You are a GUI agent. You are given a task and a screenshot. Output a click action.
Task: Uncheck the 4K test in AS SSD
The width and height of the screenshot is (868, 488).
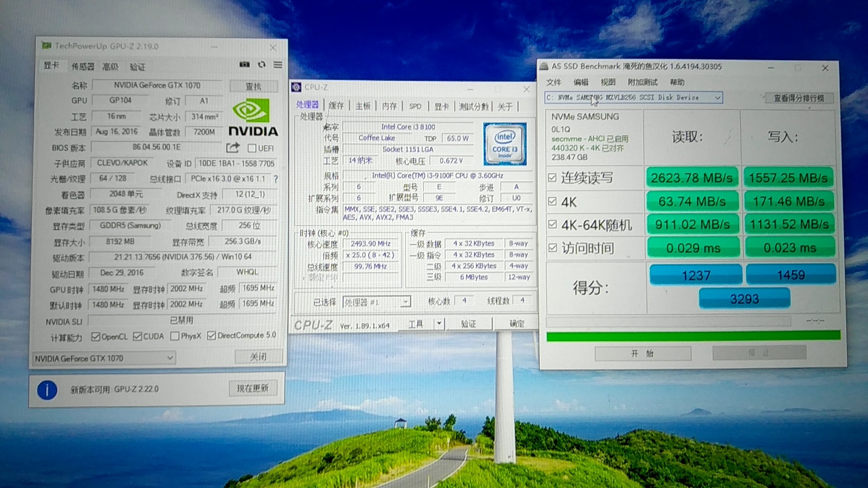(552, 202)
